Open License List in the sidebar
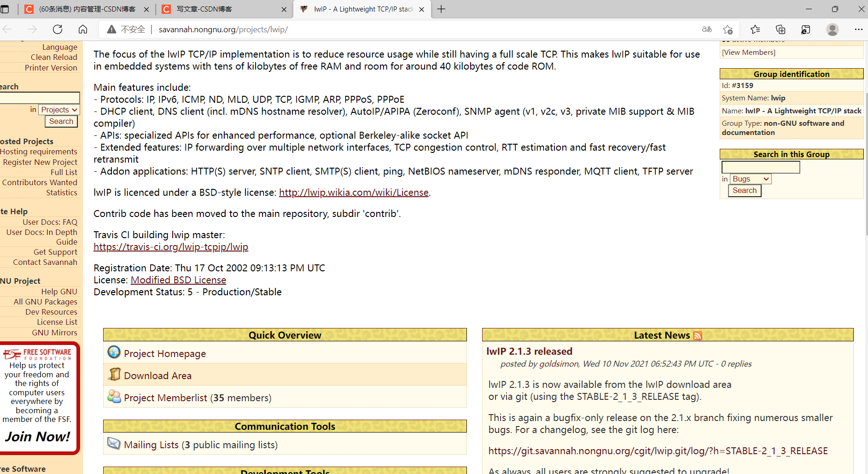Image resolution: width=868 pixels, height=474 pixels. 57,322
